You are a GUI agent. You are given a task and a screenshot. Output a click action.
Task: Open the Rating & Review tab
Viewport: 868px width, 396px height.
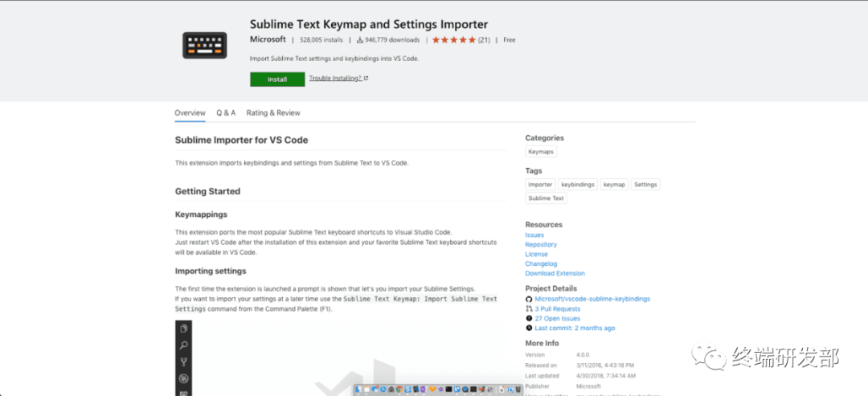coord(273,113)
